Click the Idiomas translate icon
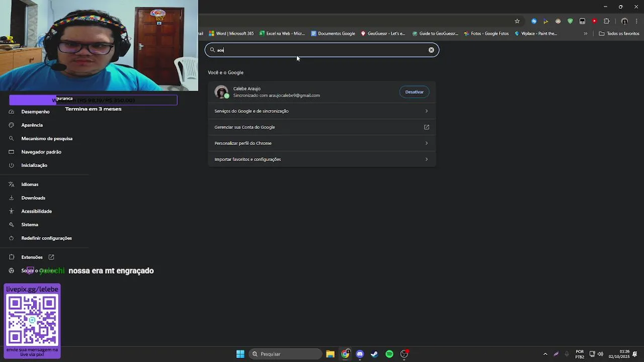Viewport: 644px width, 362px height. [x=12, y=185]
